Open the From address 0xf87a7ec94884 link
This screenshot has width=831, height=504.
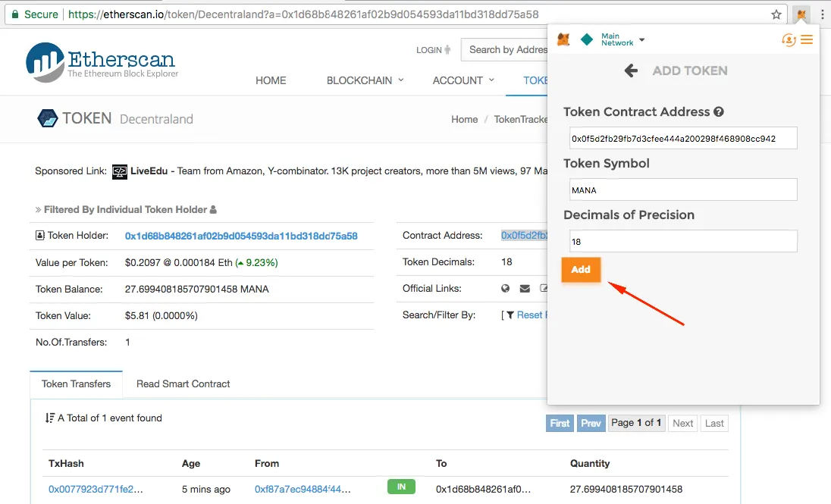click(x=303, y=489)
